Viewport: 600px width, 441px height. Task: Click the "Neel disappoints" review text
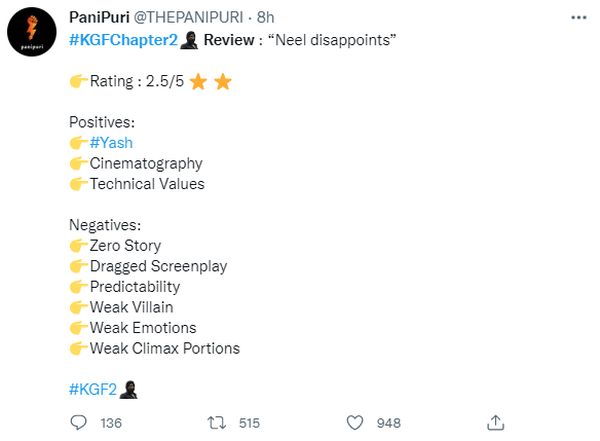(332, 40)
